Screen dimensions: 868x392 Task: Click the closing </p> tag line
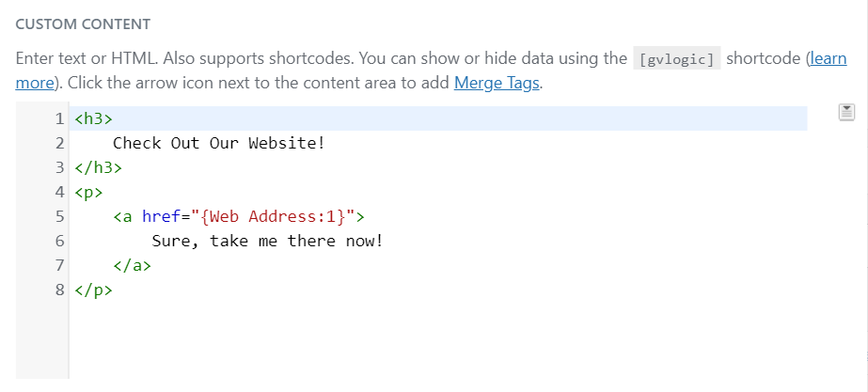[93, 290]
